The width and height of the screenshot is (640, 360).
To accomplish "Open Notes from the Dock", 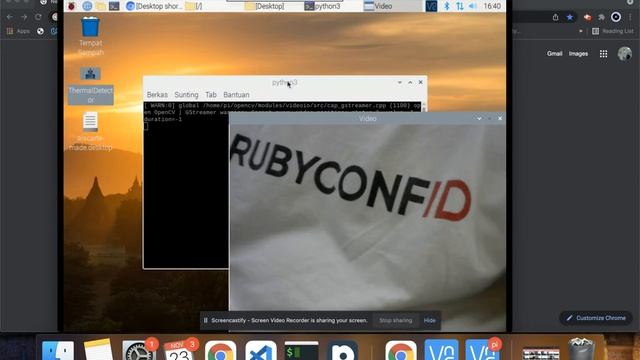I will [x=98, y=350].
